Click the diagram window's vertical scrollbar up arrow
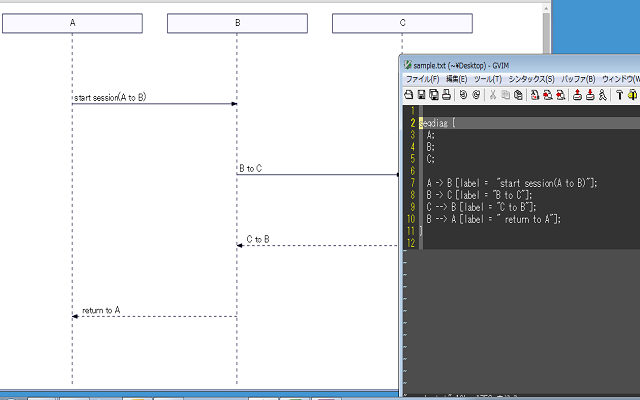This screenshot has width=640, height=400. 546,8
